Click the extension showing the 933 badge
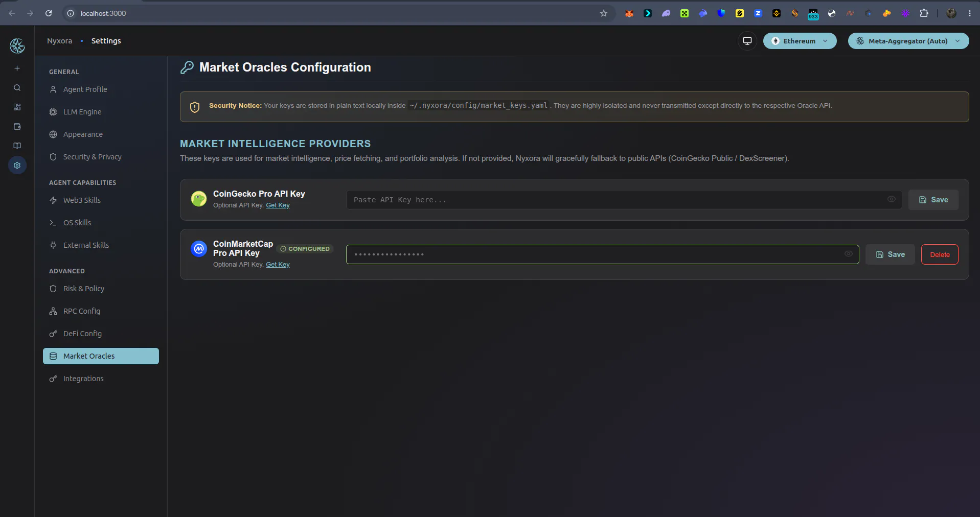Viewport: 980px width, 517px height. pyautogui.click(x=813, y=14)
